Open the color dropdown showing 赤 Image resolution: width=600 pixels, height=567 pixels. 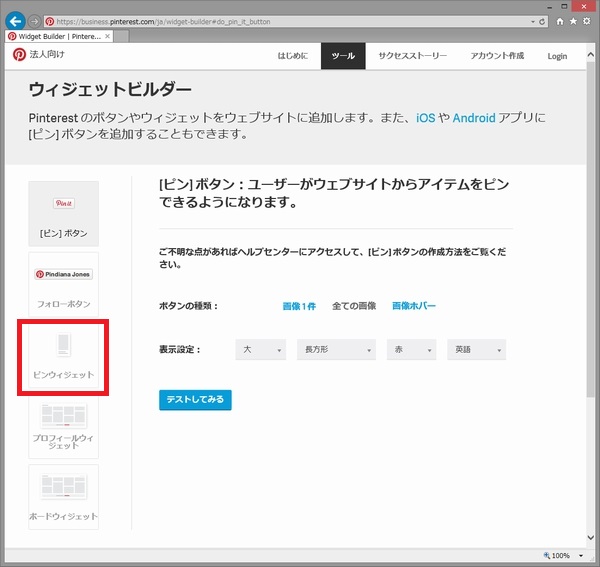click(x=411, y=350)
